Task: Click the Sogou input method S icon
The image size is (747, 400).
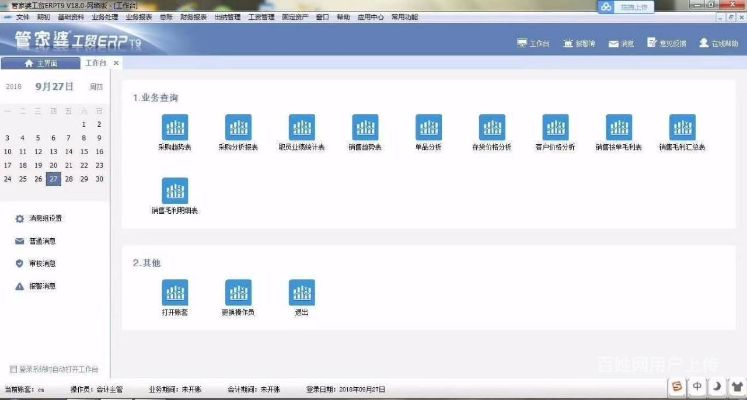Action: pos(677,386)
